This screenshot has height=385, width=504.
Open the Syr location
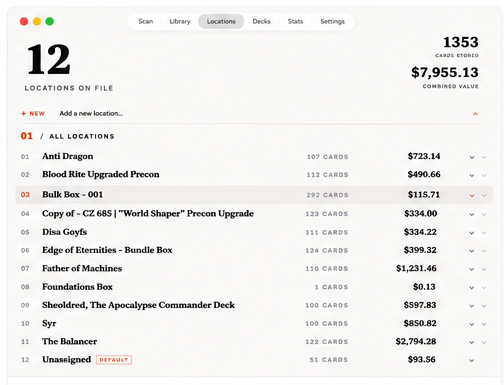click(49, 323)
